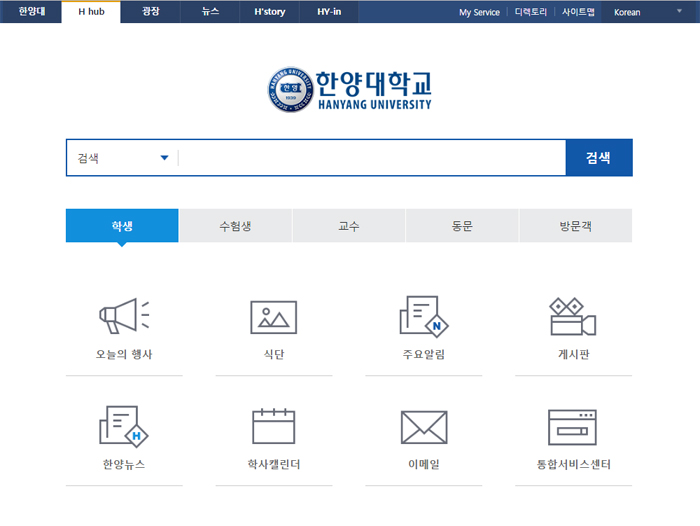Open the My Service link
Viewport: 700px width, 526px height.
pyautogui.click(x=479, y=13)
